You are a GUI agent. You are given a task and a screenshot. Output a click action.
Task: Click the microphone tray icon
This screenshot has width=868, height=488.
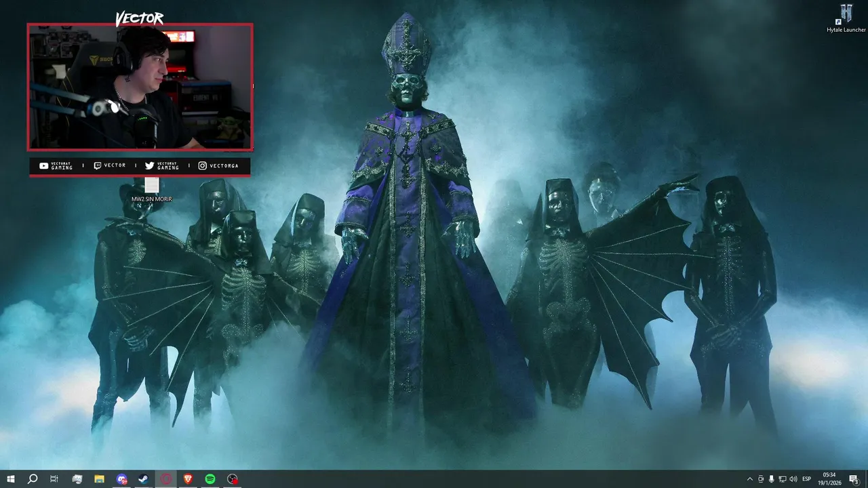pyautogui.click(x=771, y=479)
